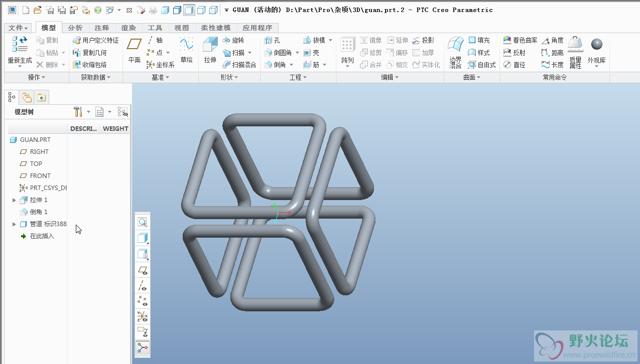Open 质量属性 (Mass Properties)
The height and width of the screenshot is (364, 640).
pyautogui.click(x=575, y=52)
